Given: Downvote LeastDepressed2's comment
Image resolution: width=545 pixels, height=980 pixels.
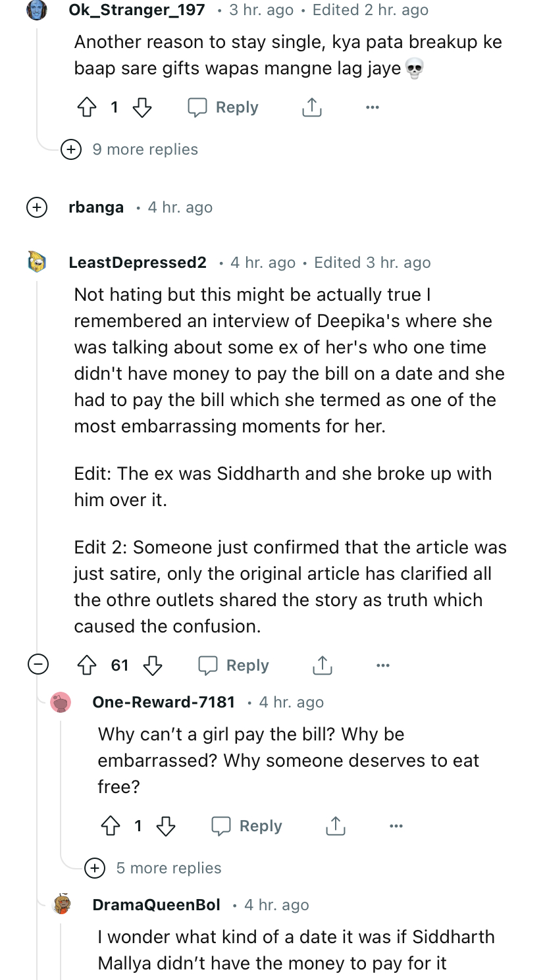Looking at the screenshot, I should tap(153, 665).
